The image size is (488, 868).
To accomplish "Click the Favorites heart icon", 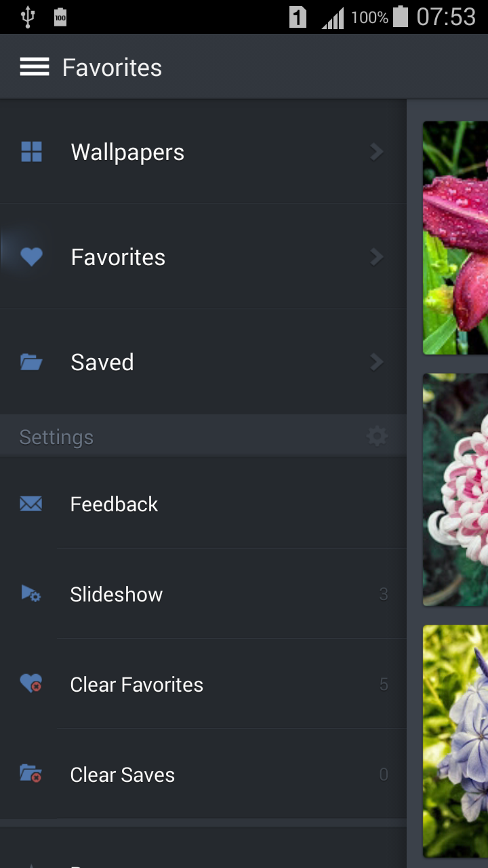I will tap(31, 257).
